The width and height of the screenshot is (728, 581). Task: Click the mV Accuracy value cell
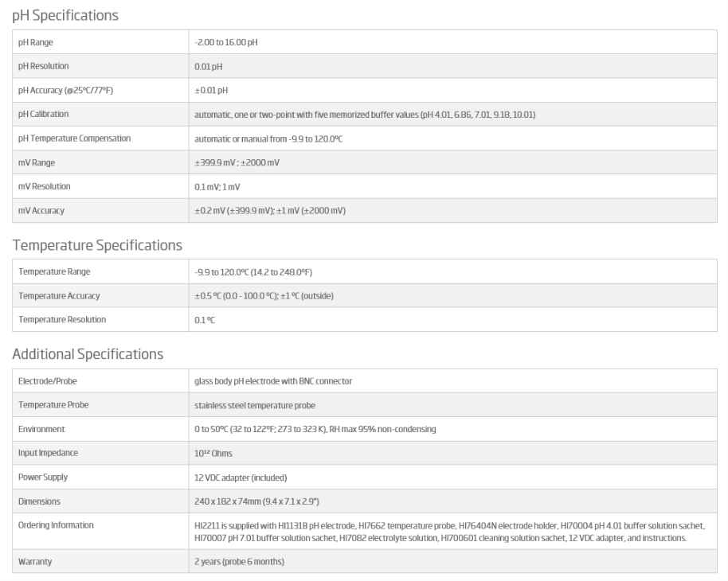[x=271, y=211]
